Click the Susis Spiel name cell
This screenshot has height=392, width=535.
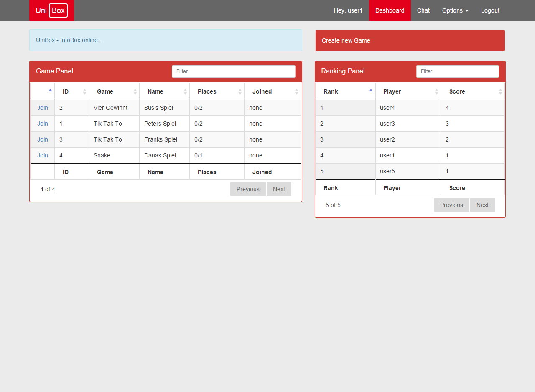(x=165, y=108)
